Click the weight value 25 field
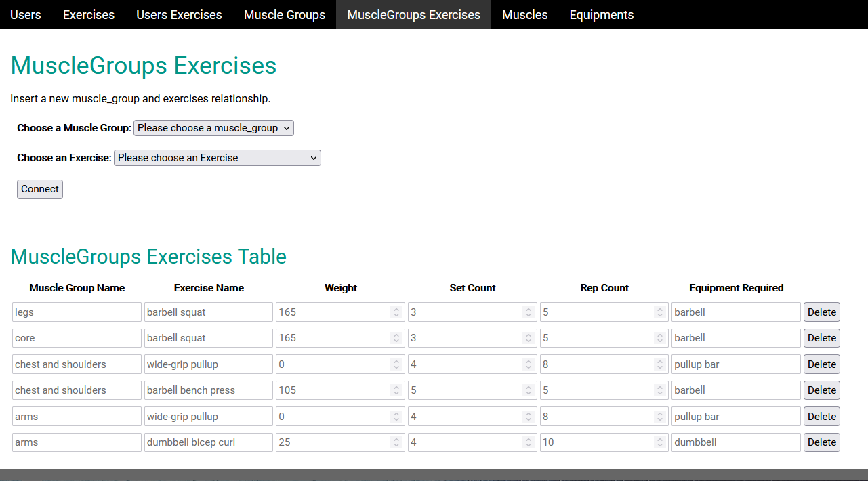Image resolution: width=868 pixels, height=481 pixels. tap(340, 442)
